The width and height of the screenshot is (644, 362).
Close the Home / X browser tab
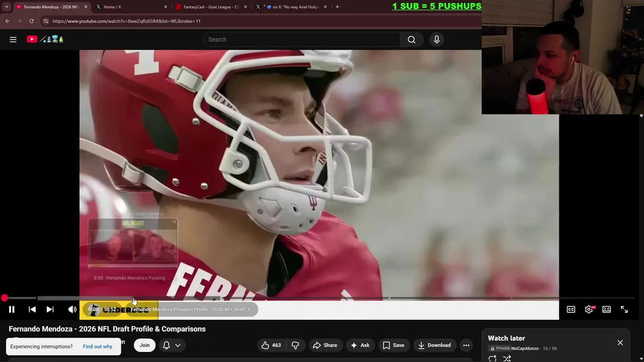[166, 7]
